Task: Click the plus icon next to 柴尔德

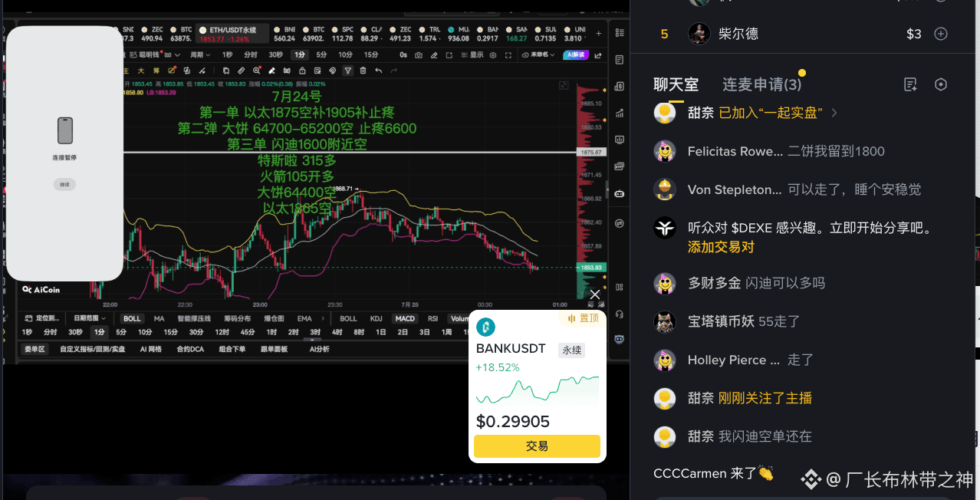Action: tap(941, 34)
